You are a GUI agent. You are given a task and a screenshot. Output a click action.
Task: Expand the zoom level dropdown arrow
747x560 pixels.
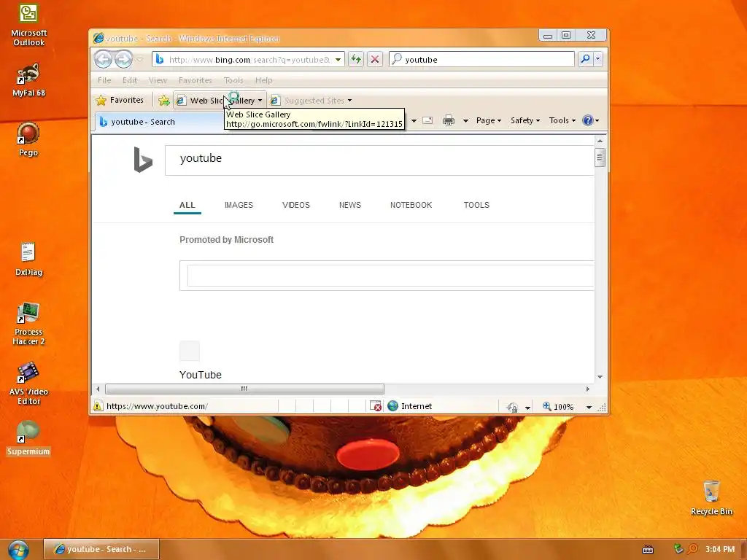[x=589, y=407]
